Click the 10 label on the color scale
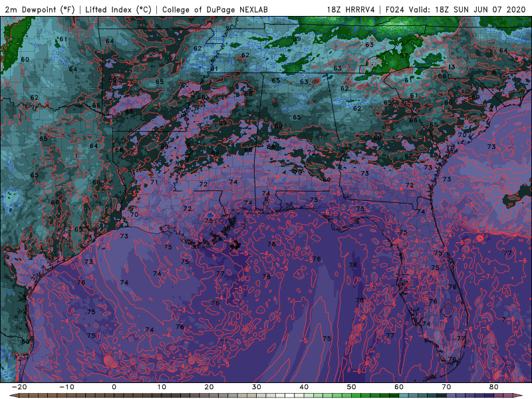The width and height of the screenshot is (532, 399). tap(162, 387)
